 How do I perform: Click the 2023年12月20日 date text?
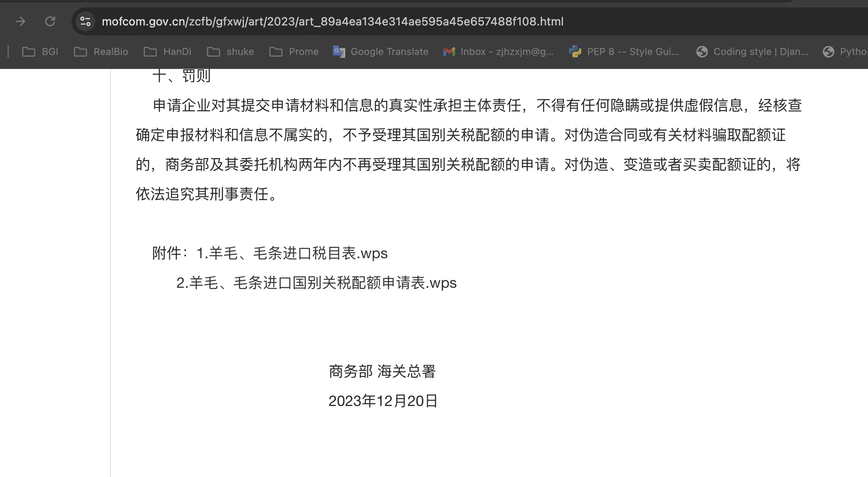click(383, 401)
